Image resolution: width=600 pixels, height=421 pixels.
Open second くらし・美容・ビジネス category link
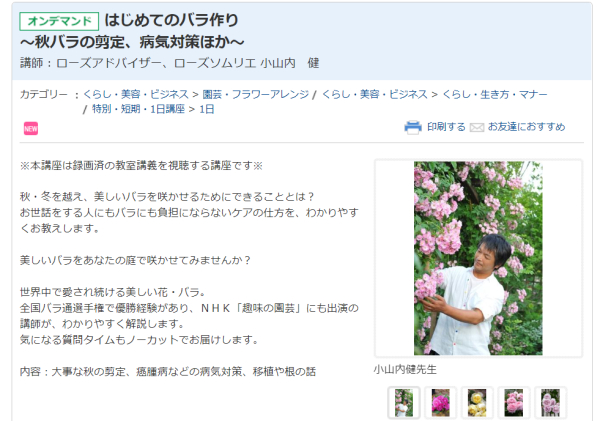(x=375, y=94)
